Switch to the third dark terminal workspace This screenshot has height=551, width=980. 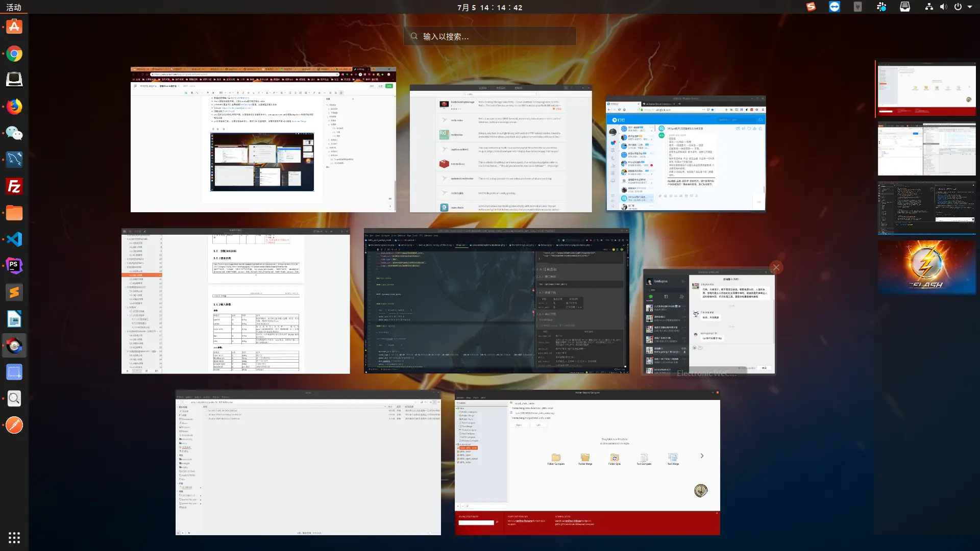click(x=926, y=208)
